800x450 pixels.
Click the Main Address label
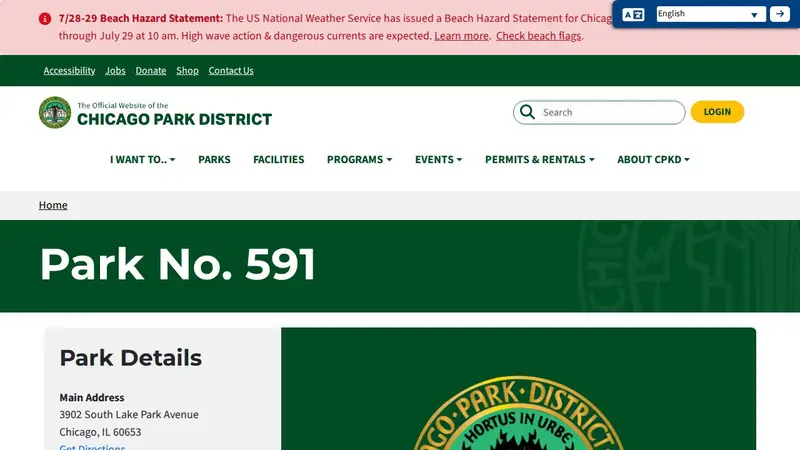pyautogui.click(x=92, y=397)
